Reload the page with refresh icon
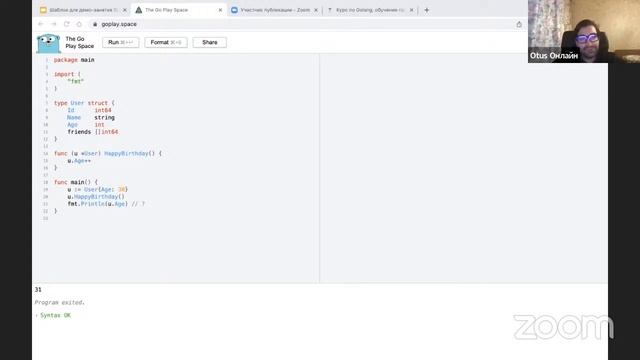This screenshot has width=640, height=360. pyautogui.click(x=67, y=24)
